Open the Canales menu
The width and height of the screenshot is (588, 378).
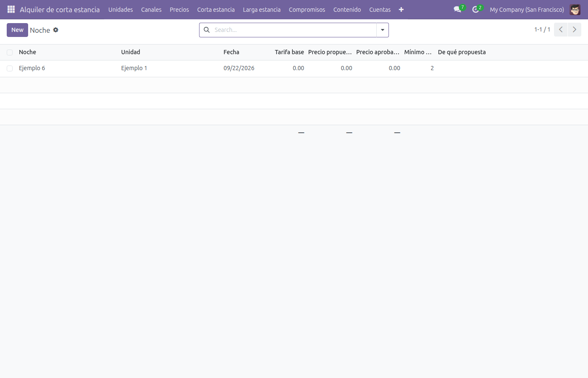pyautogui.click(x=151, y=10)
